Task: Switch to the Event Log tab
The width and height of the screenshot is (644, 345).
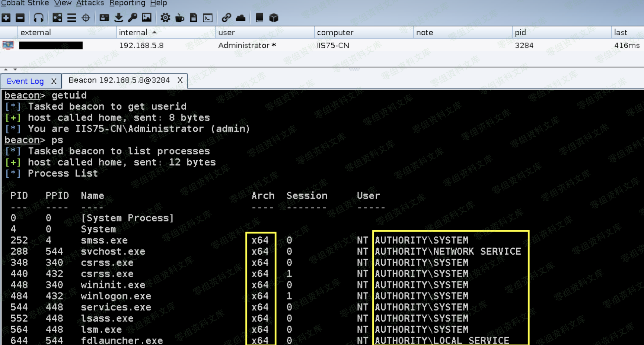Action: point(25,81)
